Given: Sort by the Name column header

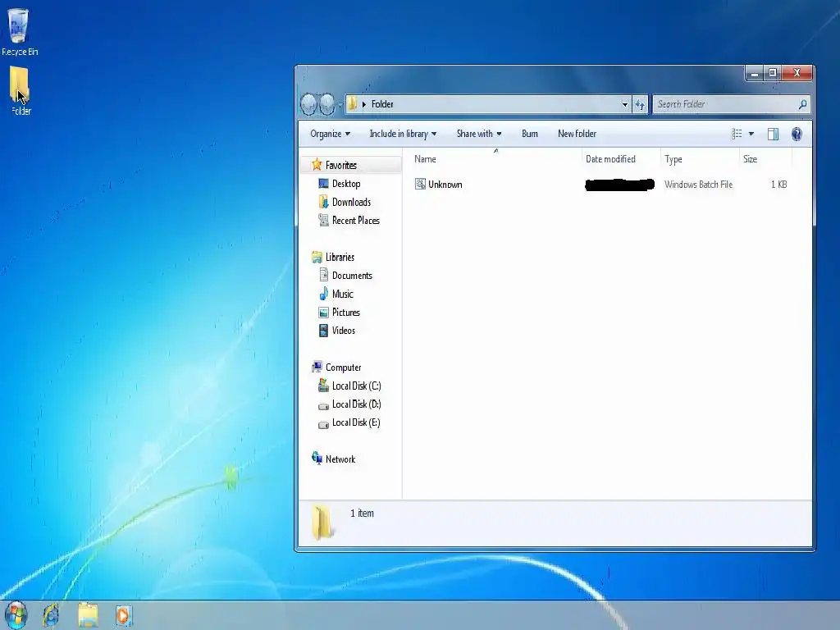Looking at the screenshot, I should click(496, 159).
